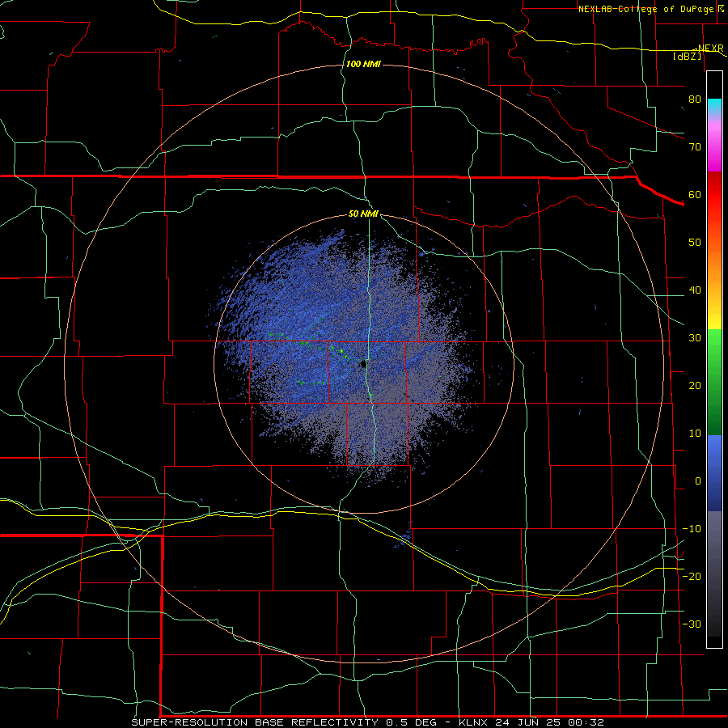Click the green band of the dBZ color bar
This screenshot has width=728, height=728.
[x=714, y=382]
